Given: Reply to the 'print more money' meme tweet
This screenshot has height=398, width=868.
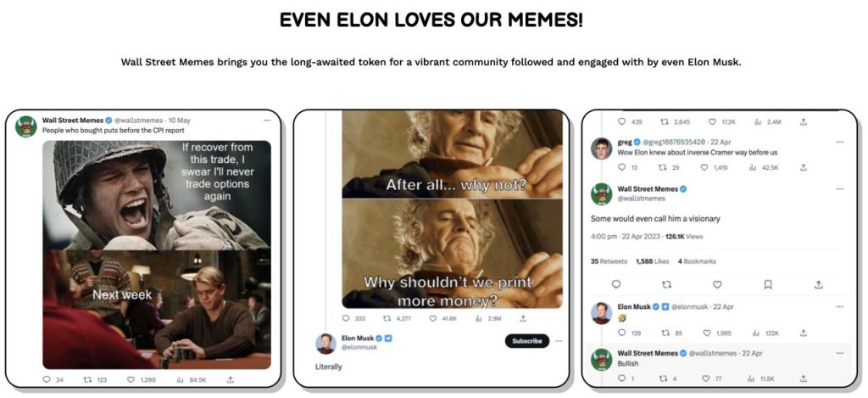Looking at the screenshot, I should 347,318.
